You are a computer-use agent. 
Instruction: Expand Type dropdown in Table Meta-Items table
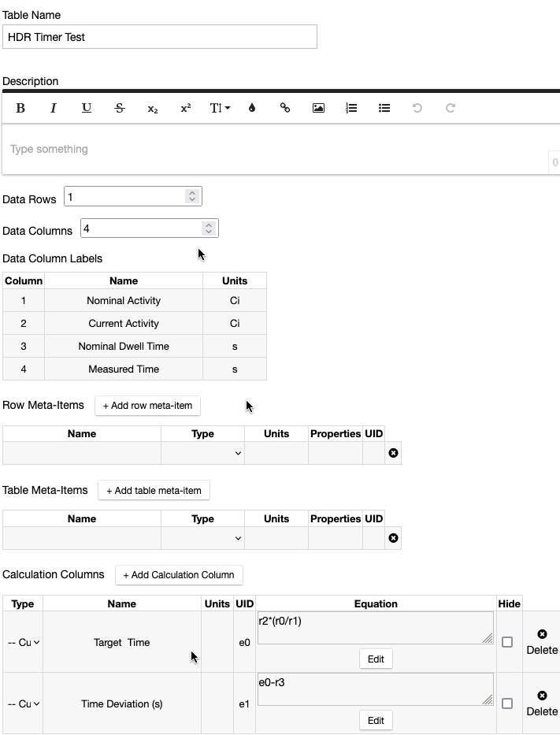tap(202, 538)
